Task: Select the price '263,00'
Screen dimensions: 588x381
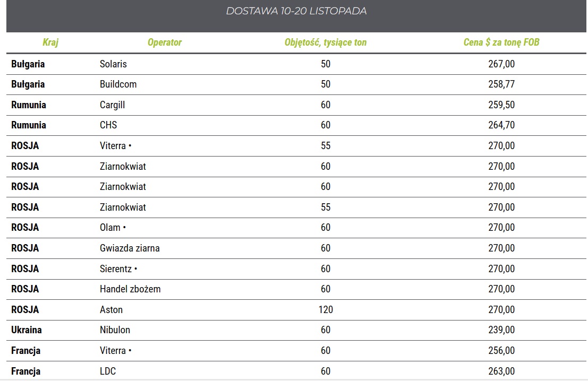Action: pyautogui.click(x=501, y=371)
